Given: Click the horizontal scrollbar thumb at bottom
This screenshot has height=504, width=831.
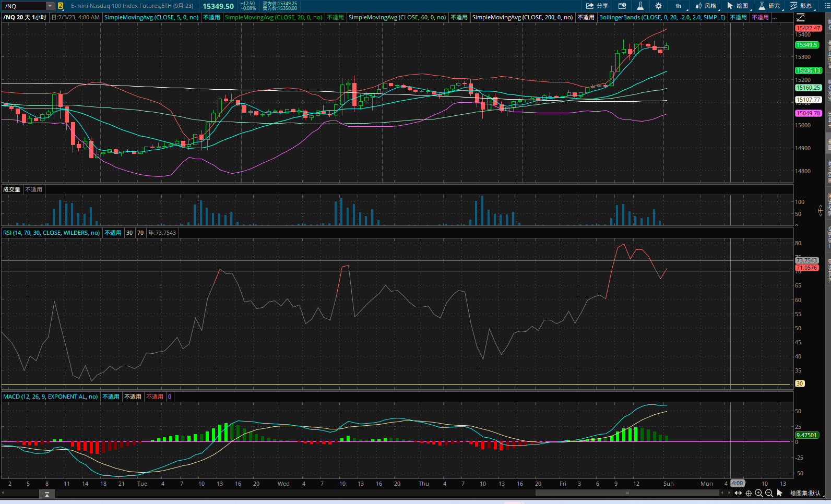Looking at the screenshot, I should point(628,493).
